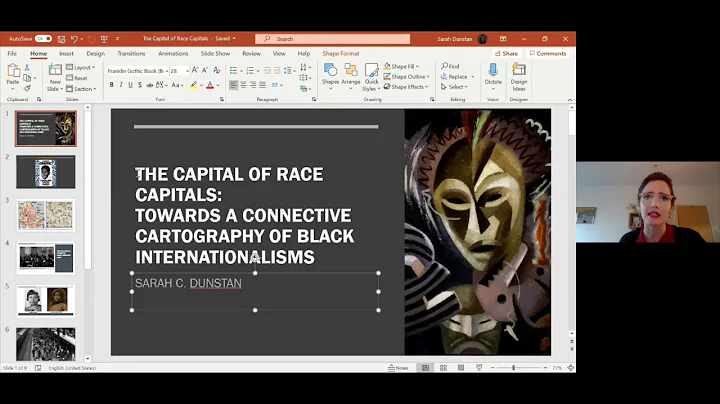This screenshot has width=720, height=404.
Task: Click the red font color button
Action: pyautogui.click(x=210, y=85)
